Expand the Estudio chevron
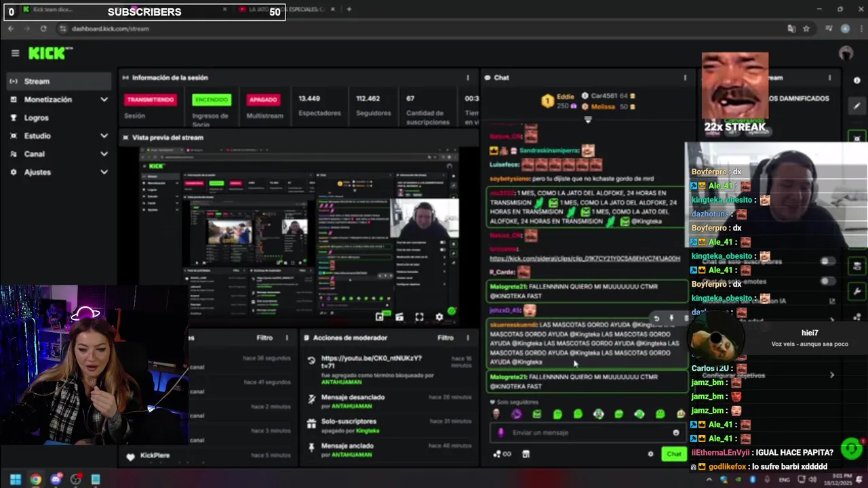868x488 pixels. tap(104, 136)
